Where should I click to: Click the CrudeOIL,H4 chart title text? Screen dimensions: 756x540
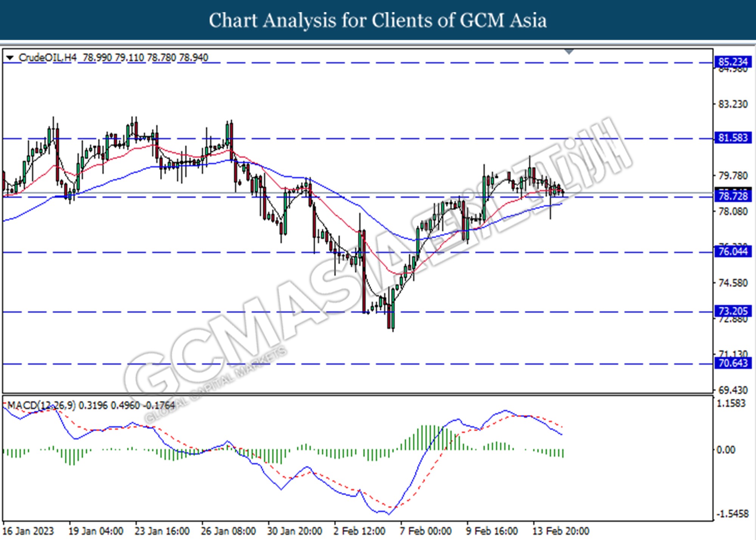pyautogui.click(x=48, y=58)
